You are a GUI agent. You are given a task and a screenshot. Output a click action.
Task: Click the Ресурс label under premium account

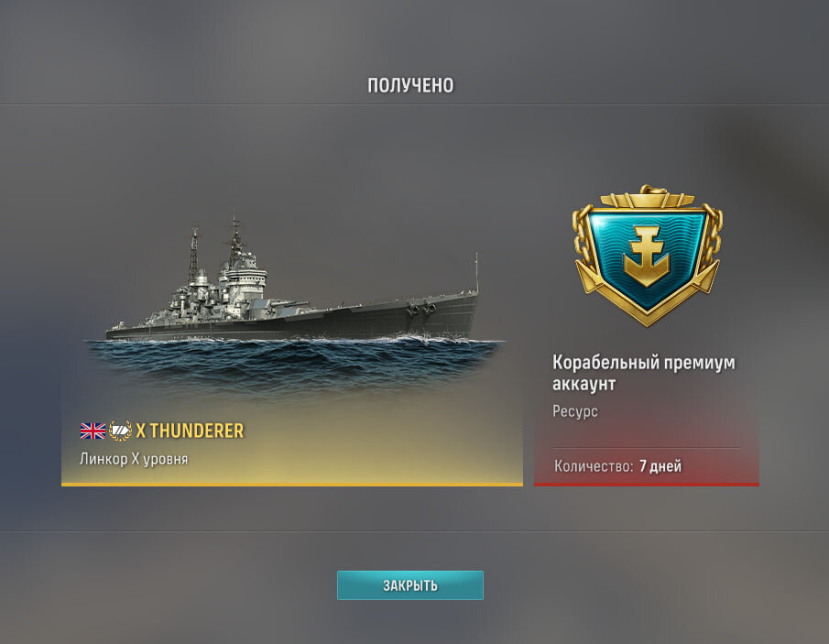[575, 410]
